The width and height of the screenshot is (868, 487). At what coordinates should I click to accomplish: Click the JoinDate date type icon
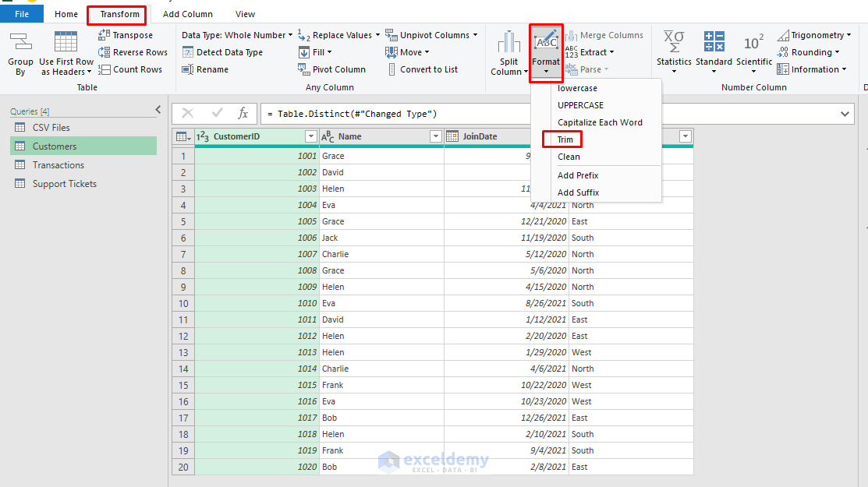pyautogui.click(x=452, y=136)
